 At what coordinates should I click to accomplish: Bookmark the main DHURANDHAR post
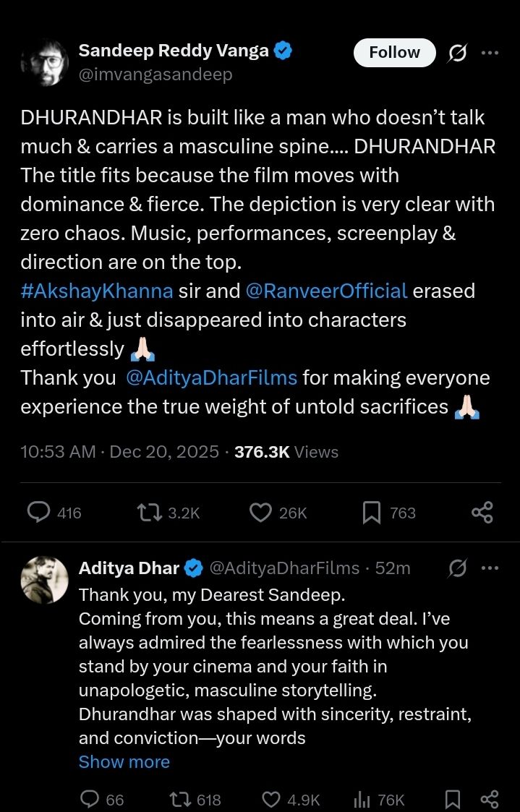tap(371, 513)
